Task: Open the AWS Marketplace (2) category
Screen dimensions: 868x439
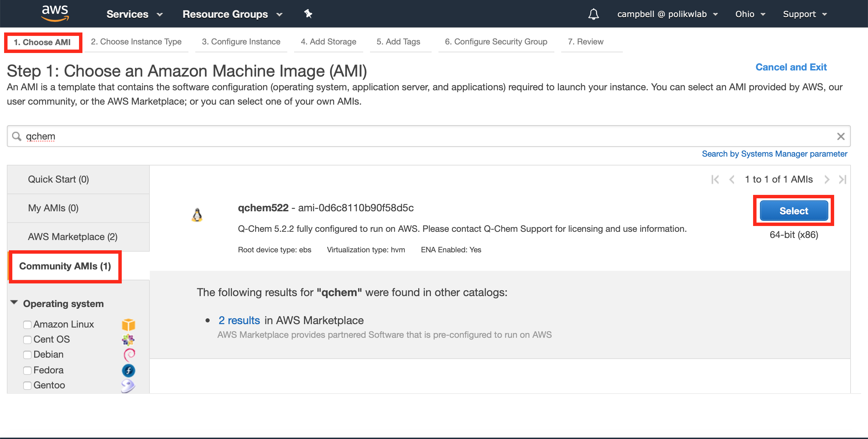Action: point(78,237)
